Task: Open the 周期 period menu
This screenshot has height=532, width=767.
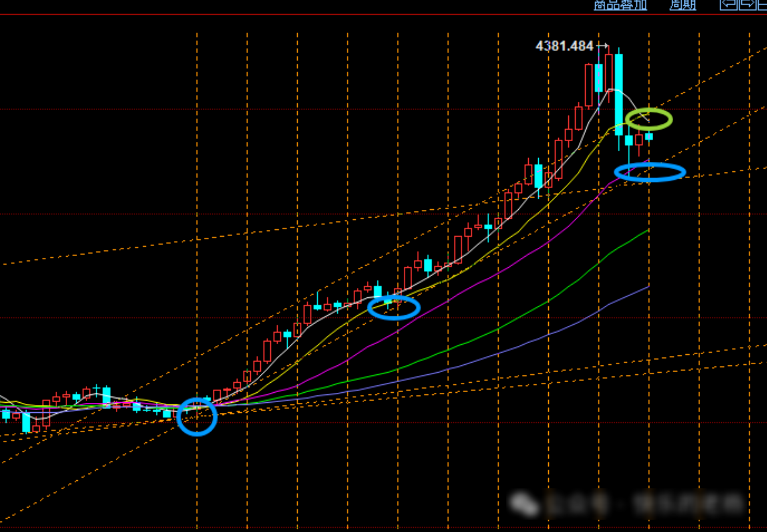Action: point(683,5)
